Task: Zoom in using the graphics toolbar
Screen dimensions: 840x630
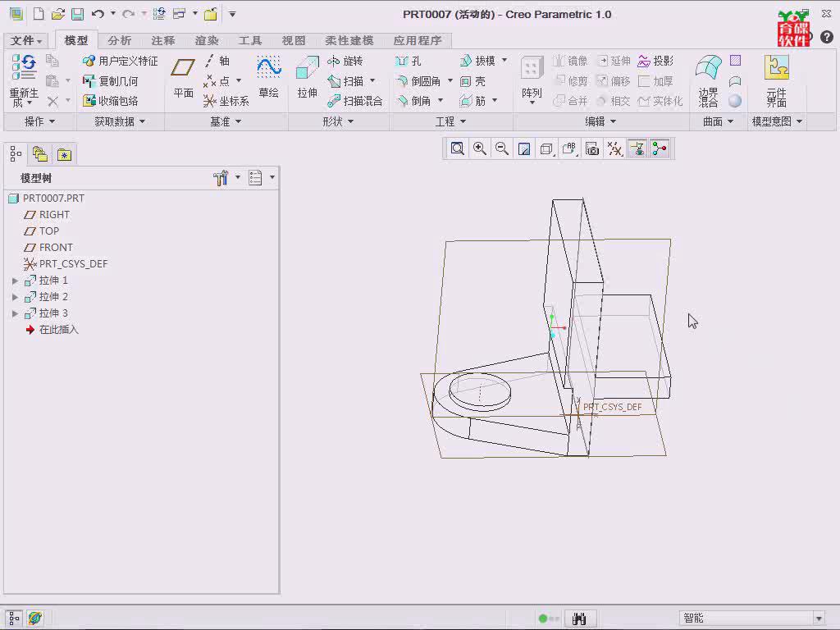Action: tap(479, 148)
